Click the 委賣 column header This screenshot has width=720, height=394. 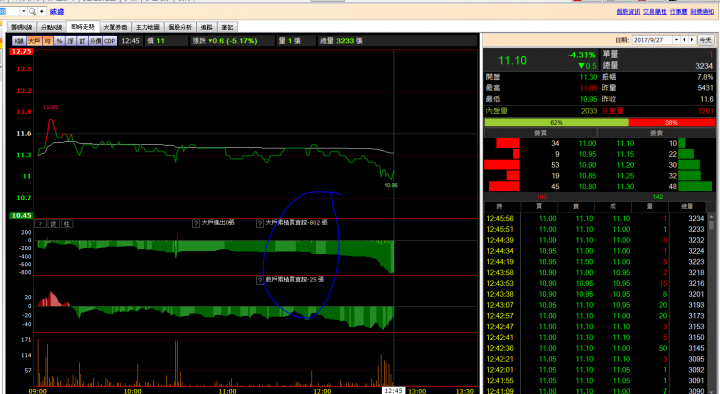point(656,133)
